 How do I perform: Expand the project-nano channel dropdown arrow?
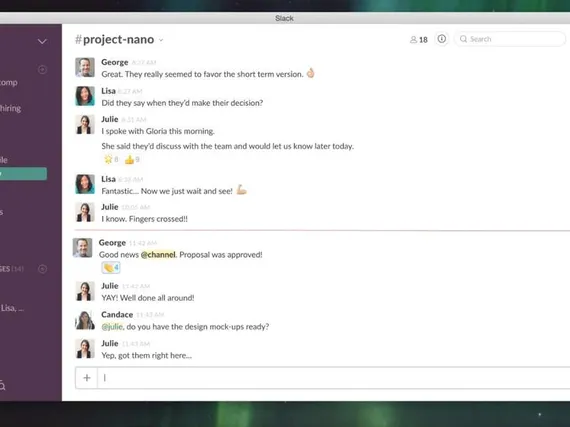click(161, 40)
